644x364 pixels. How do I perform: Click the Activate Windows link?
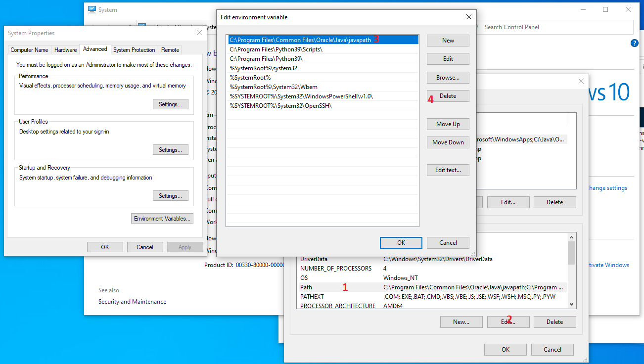[x=608, y=265]
